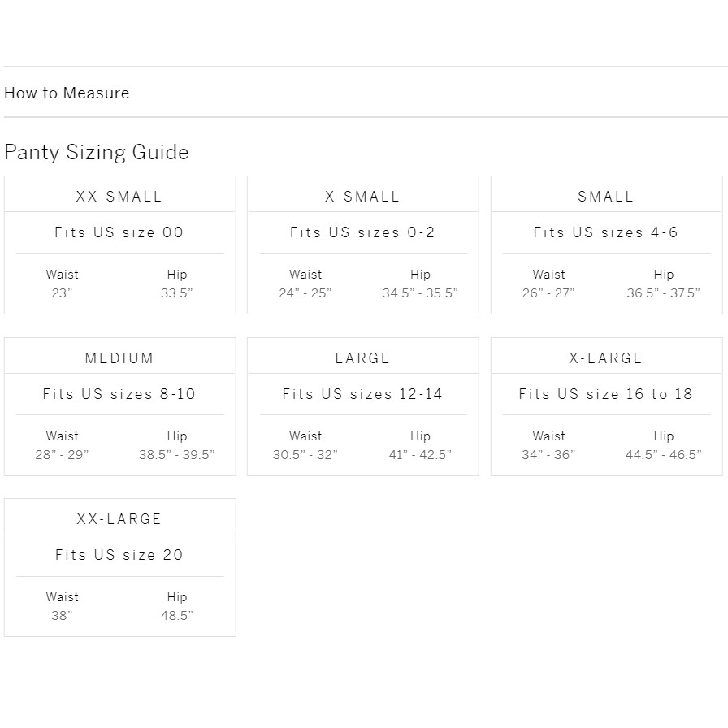Click the Fits US sizes 8-10 text

119,394
